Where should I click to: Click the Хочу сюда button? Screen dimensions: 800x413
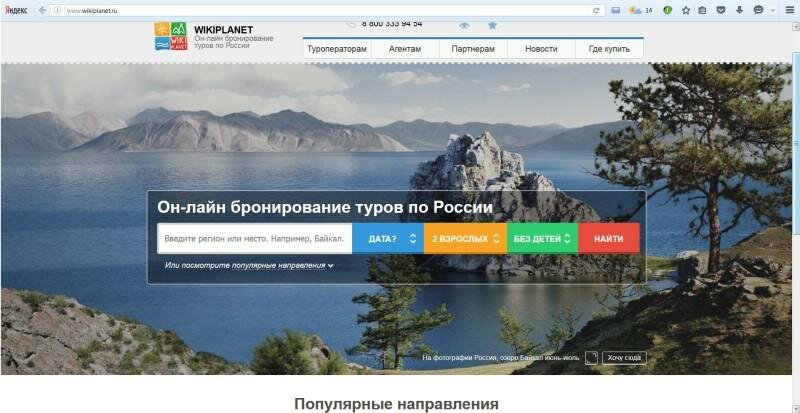(624, 358)
